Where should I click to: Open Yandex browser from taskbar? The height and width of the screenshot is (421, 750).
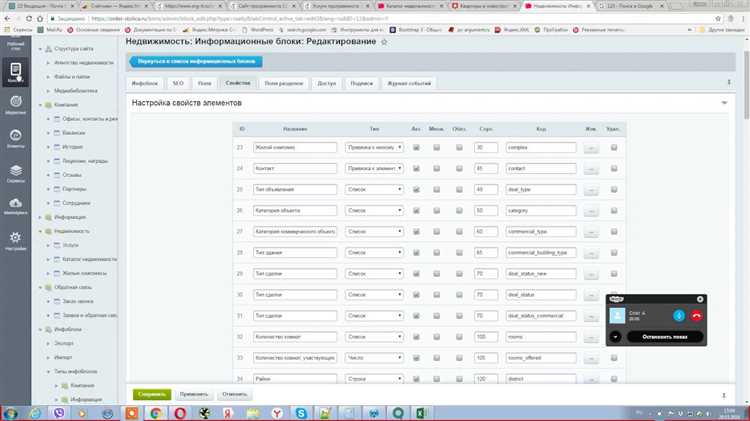277,413
